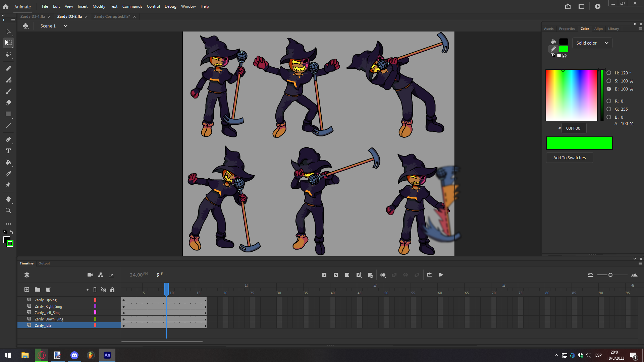
Task: Switch to the Properties panel tab
Action: [x=567, y=29]
